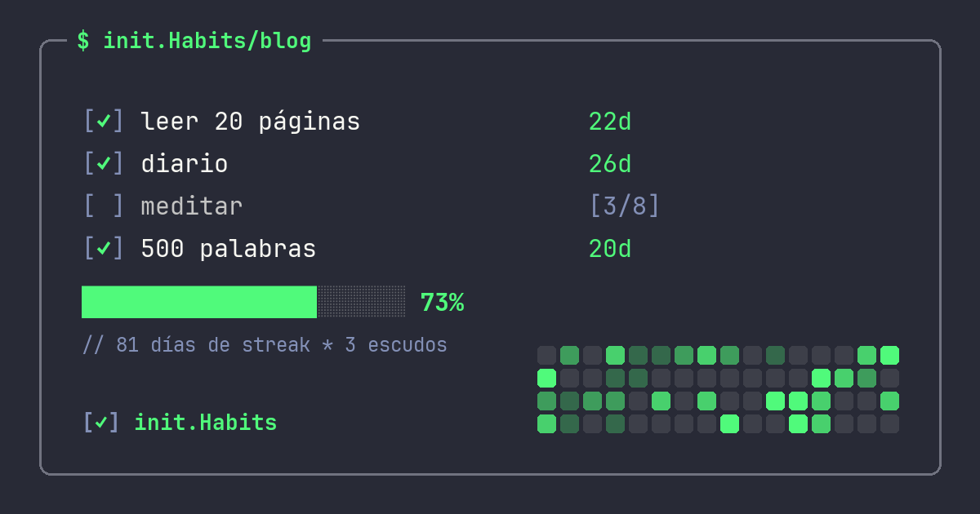Screen dimensions: 980x514
Task: Select the 'diario' habit label
Action: tap(184, 164)
